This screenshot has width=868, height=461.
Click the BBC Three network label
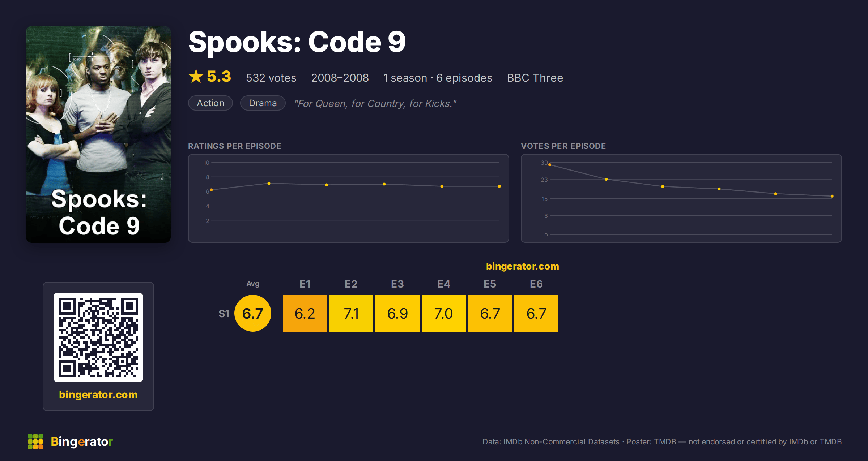point(535,78)
